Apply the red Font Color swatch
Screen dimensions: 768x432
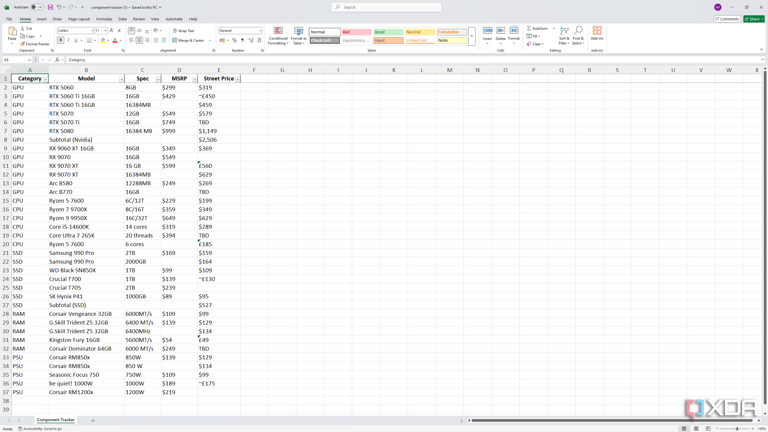pos(115,40)
